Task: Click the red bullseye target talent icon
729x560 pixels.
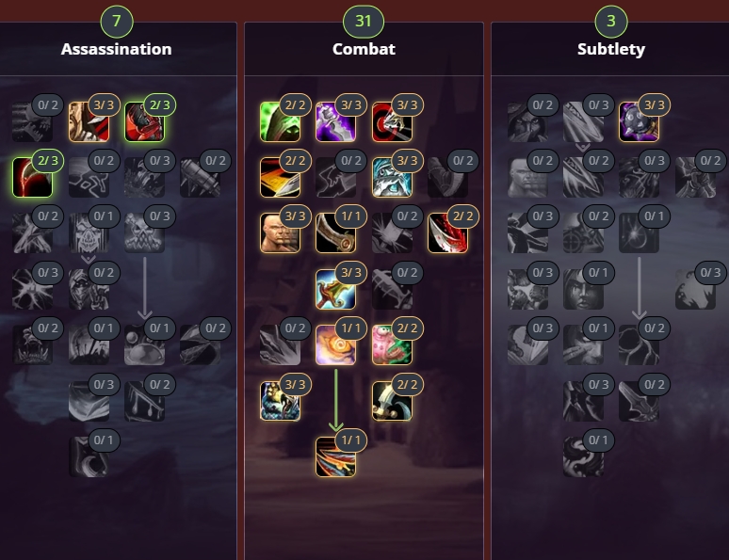Action: (392, 121)
